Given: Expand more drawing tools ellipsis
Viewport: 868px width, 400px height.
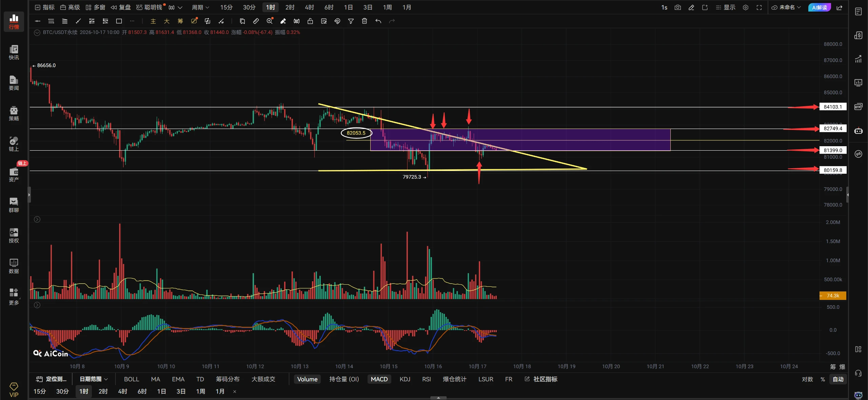Looking at the screenshot, I should [132, 21].
